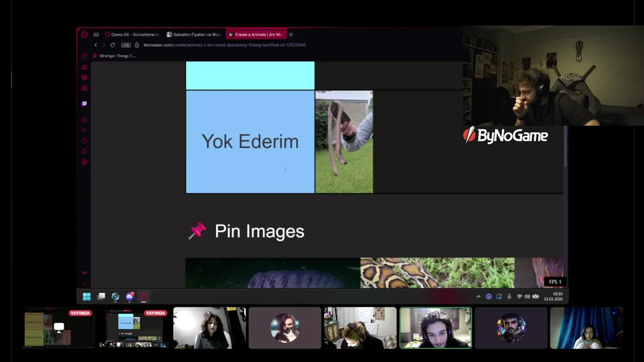
Task: Click the Pin Images heading
Action: (x=260, y=231)
